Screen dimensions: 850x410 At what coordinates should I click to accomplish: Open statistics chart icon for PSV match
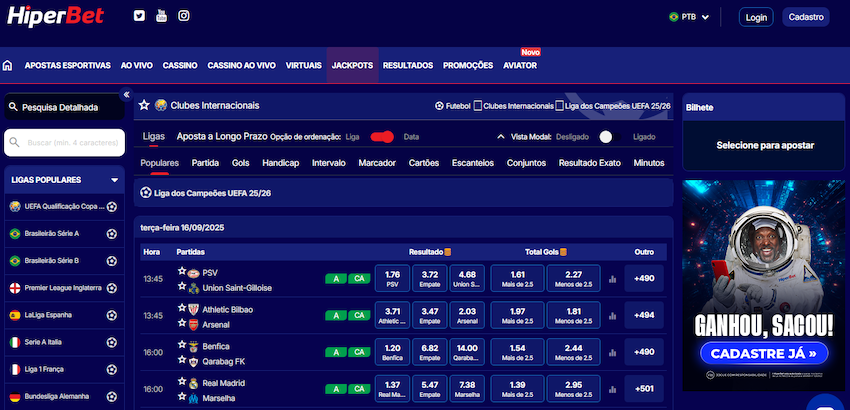point(613,279)
